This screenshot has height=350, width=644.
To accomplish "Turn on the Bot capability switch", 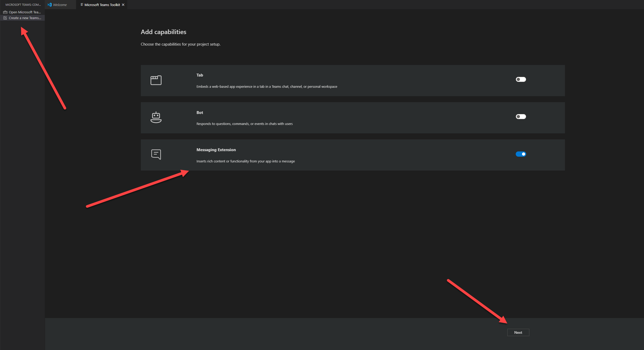I will tap(521, 117).
